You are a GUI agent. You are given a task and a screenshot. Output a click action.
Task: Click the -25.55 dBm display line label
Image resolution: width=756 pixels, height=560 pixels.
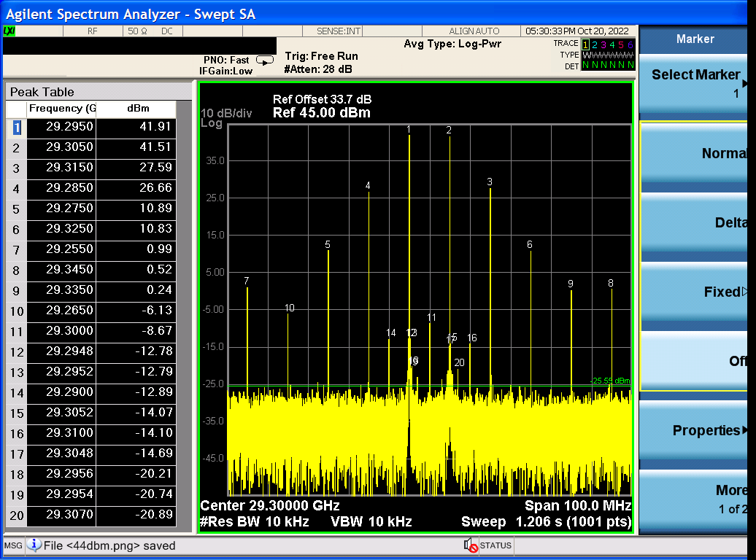click(610, 381)
